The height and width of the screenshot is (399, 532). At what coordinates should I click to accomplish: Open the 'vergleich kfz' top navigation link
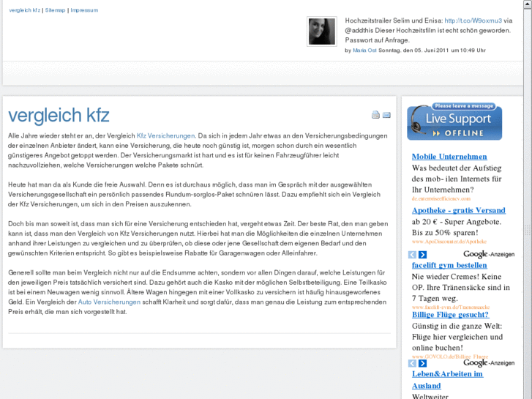25,11
